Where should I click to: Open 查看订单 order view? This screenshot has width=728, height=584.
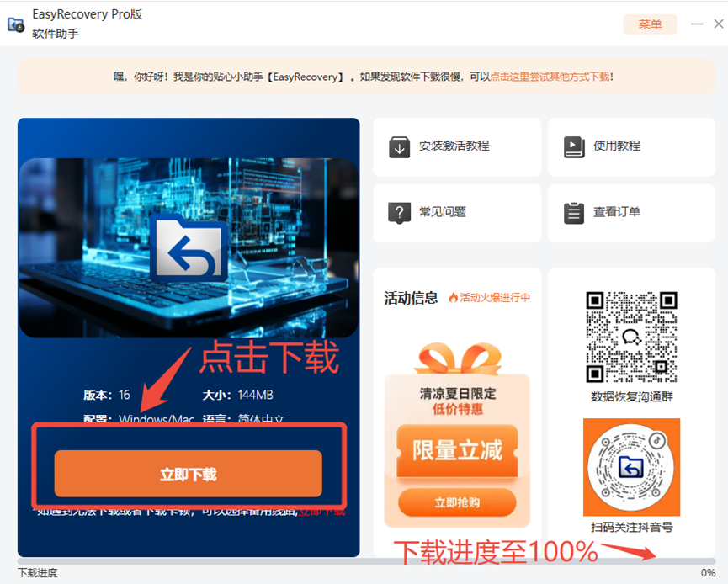click(x=631, y=213)
